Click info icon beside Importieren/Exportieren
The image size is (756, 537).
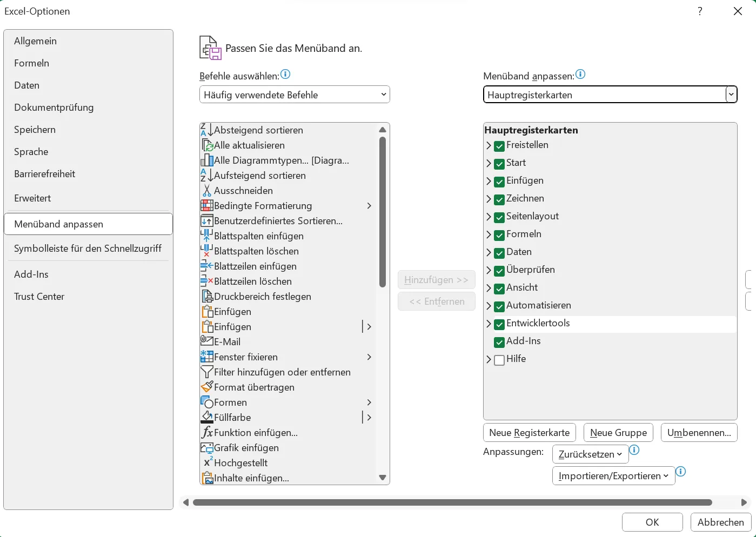(x=681, y=472)
